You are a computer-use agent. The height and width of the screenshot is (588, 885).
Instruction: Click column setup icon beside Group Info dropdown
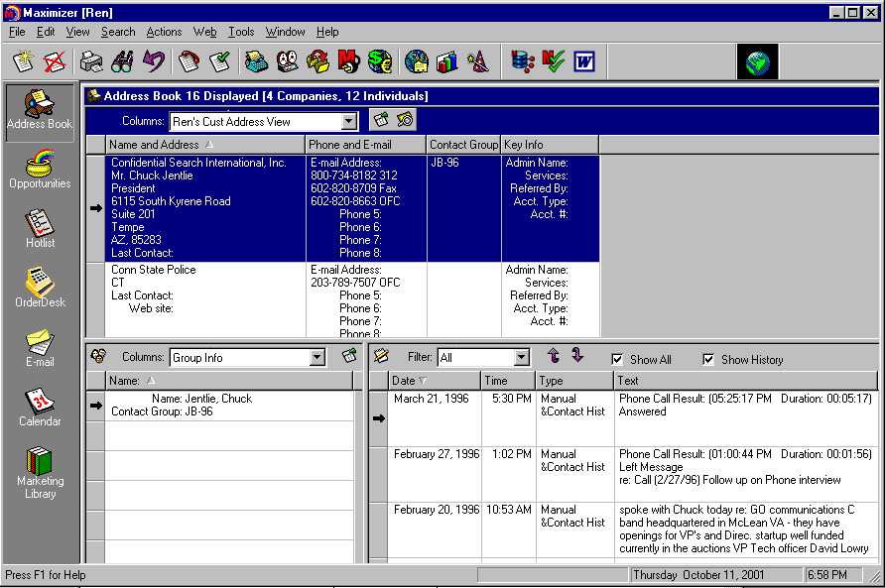[349, 356]
